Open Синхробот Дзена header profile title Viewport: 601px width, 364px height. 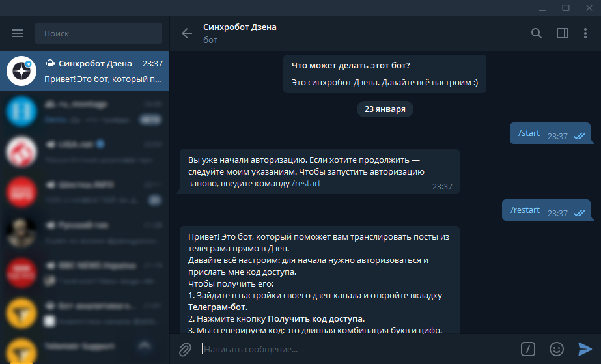tap(240, 27)
